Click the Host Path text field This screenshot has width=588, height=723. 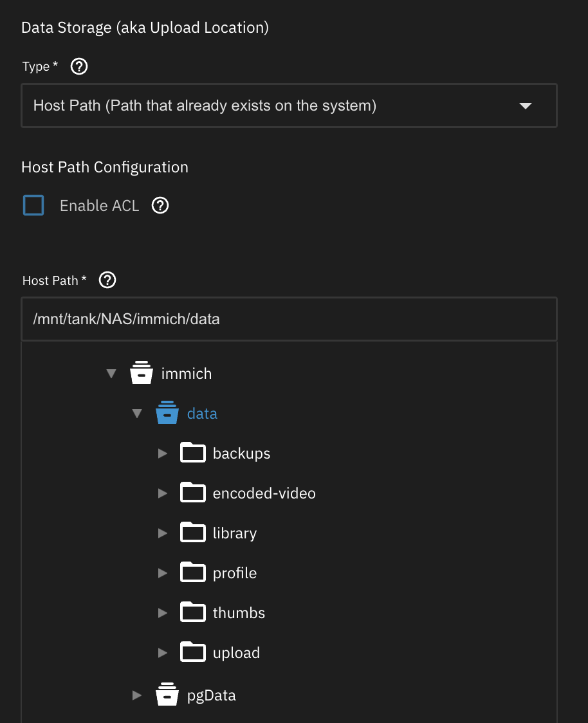pos(289,319)
